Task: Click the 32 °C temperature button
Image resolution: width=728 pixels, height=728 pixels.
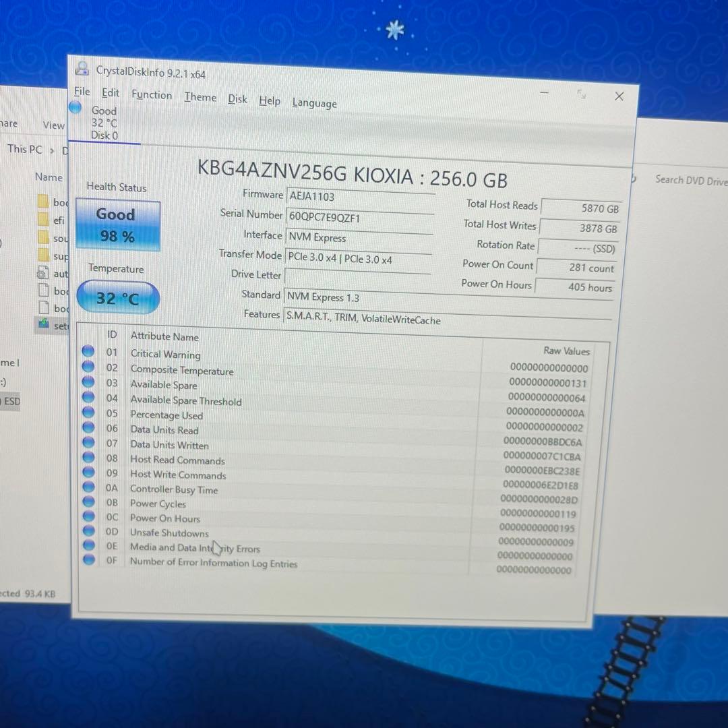Action: coord(117,297)
